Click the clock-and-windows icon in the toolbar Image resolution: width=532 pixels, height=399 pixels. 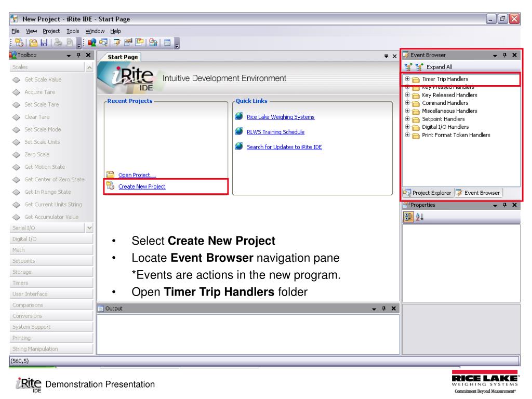click(x=153, y=43)
